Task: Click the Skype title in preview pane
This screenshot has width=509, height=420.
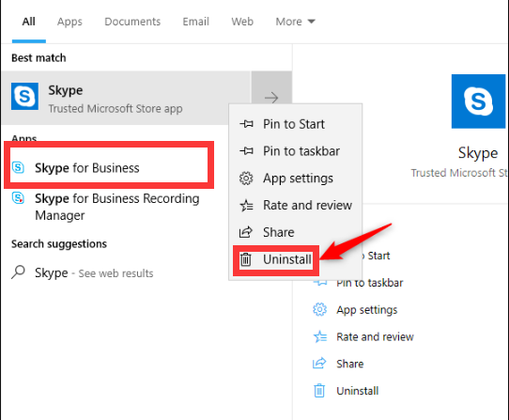Action: pyautogui.click(x=478, y=153)
